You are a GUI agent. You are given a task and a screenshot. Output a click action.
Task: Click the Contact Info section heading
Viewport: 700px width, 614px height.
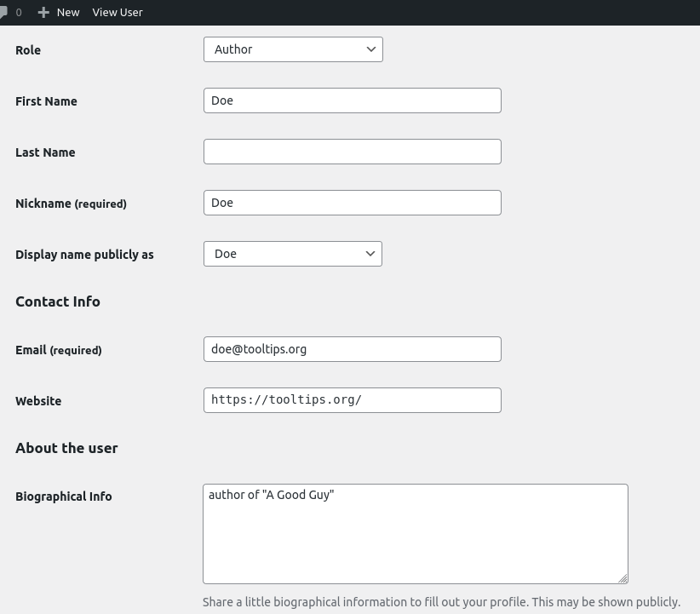click(58, 301)
